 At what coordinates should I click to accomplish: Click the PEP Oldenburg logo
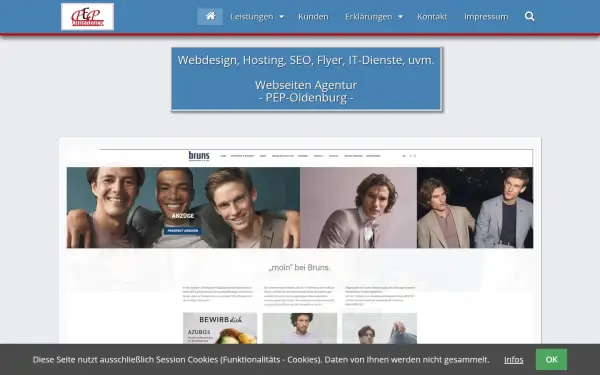point(87,16)
